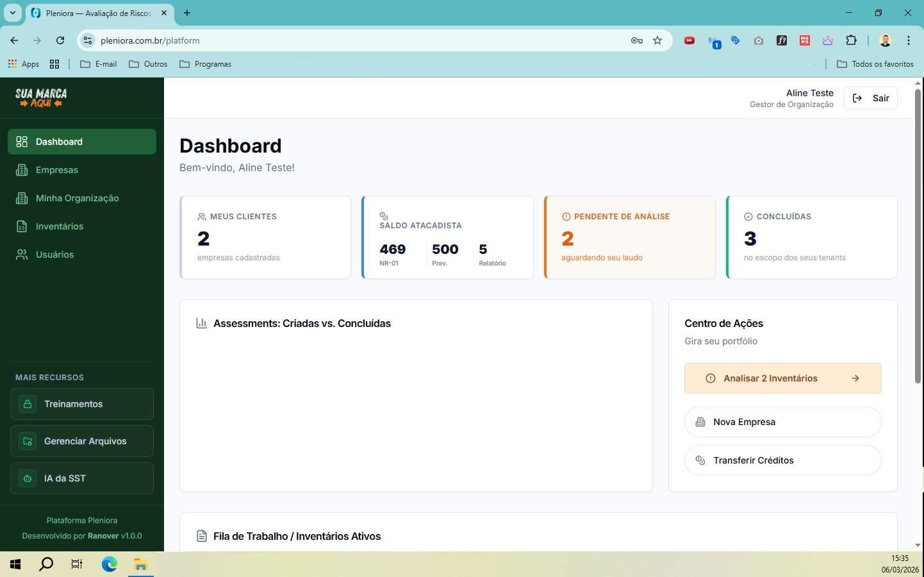Select the Gerenciar Arquivos folder icon
This screenshot has height=577, width=924.
(28, 441)
